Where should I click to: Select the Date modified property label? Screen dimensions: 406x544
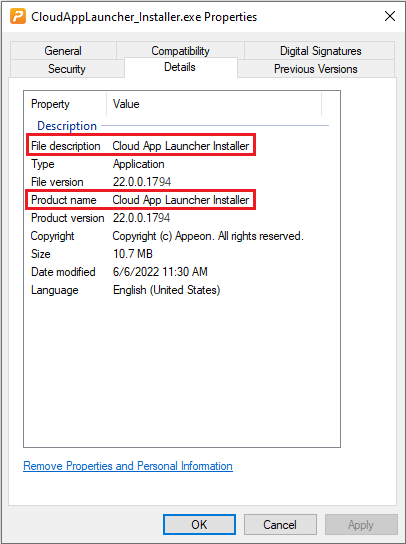(63, 272)
